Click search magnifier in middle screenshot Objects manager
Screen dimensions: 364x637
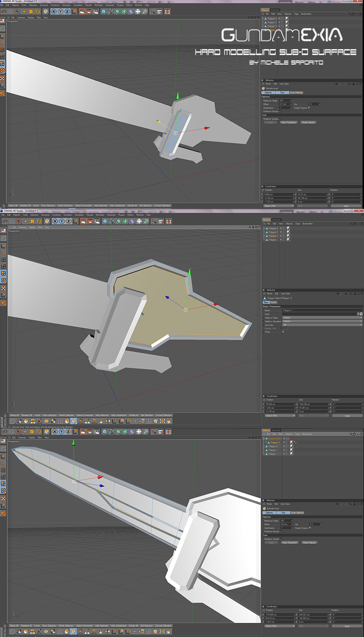(351, 224)
